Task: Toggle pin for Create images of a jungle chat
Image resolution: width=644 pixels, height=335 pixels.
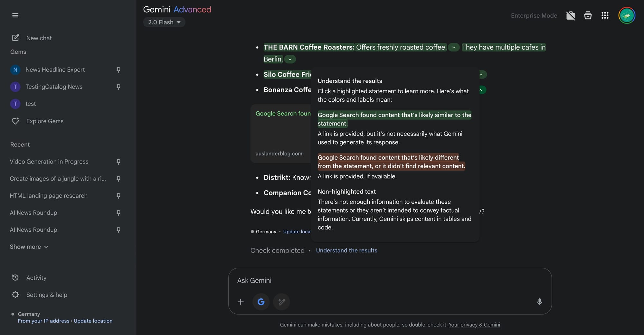Action: 118,179
